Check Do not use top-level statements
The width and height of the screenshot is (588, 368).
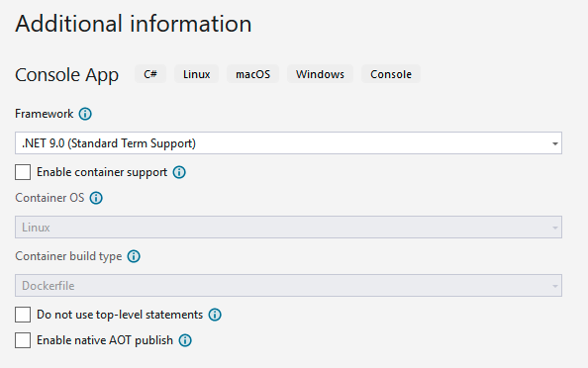[23, 315]
